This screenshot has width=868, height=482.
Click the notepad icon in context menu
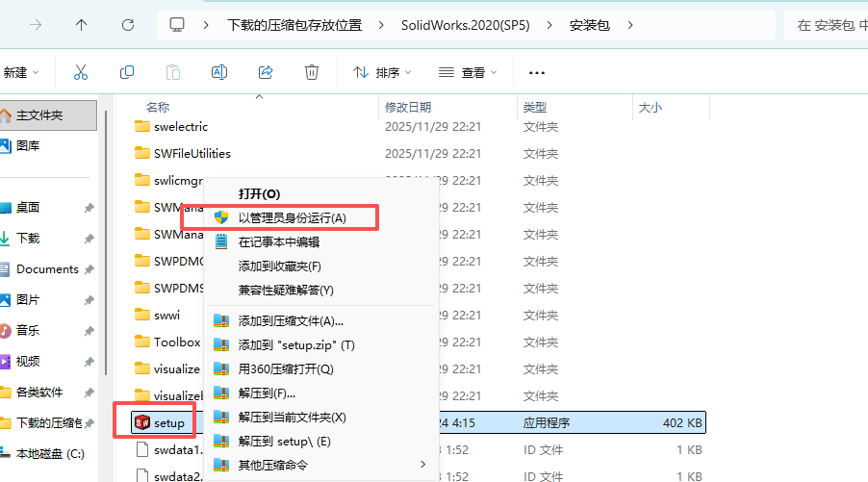tap(221, 241)
